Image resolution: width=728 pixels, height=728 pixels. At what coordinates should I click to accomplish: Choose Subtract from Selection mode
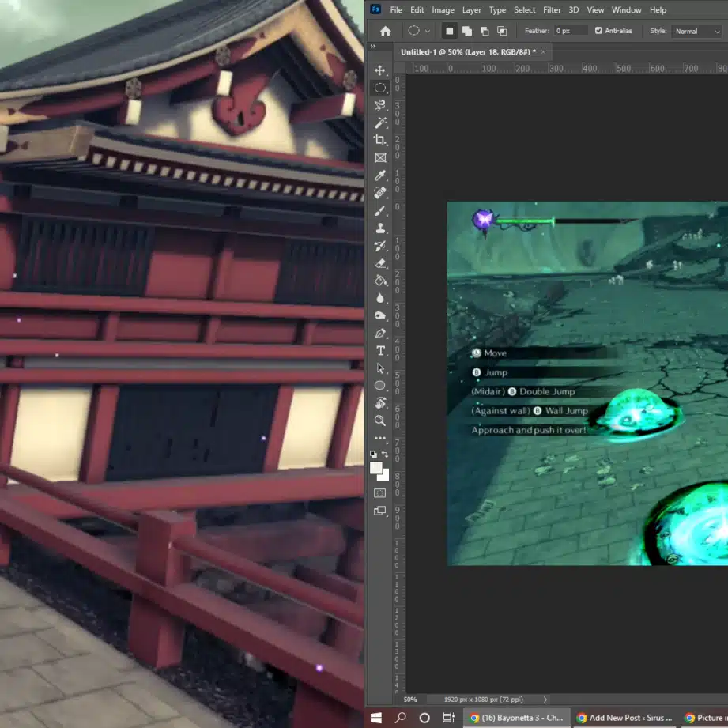(485, 31)
